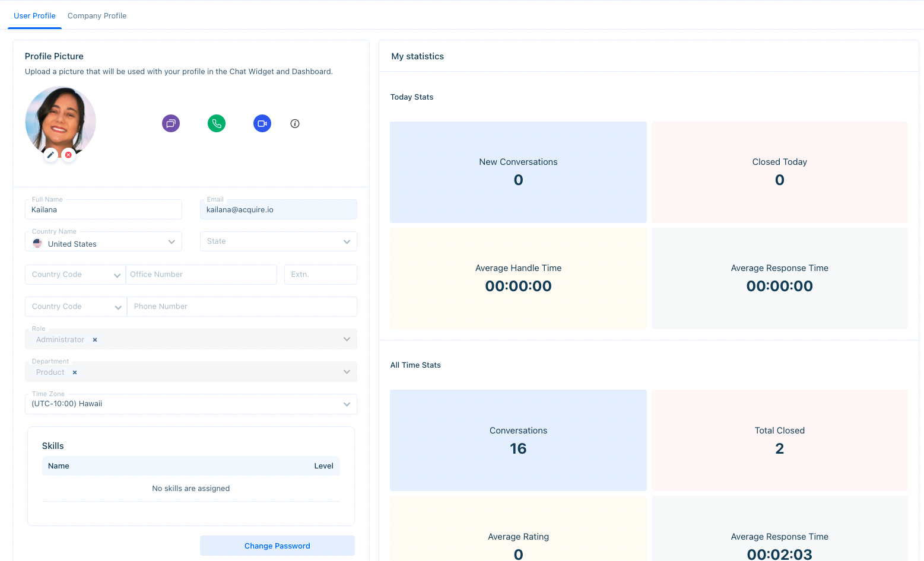Click the green phone call icon
This screenshot has height=561, width=924.
coord(217,123)
